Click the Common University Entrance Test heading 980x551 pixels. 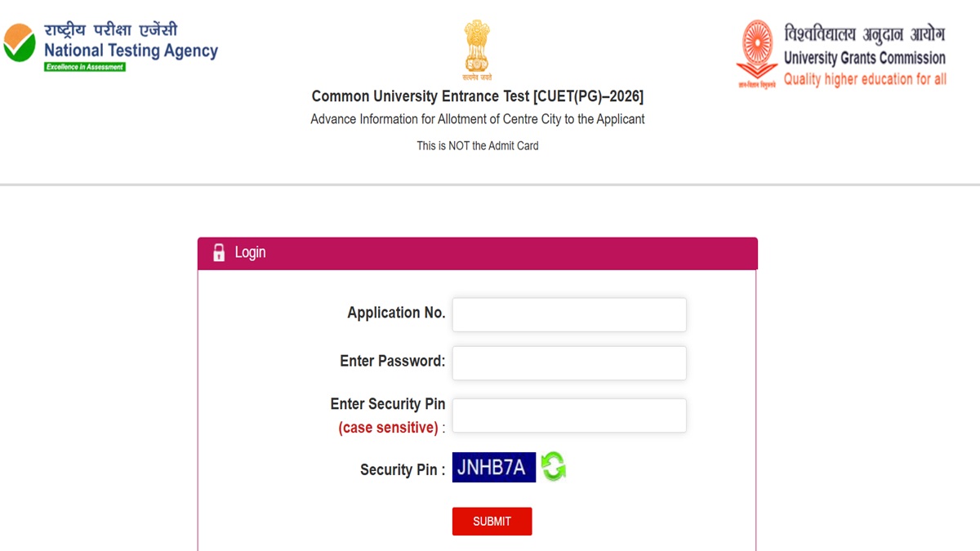[x=478, y=96]
